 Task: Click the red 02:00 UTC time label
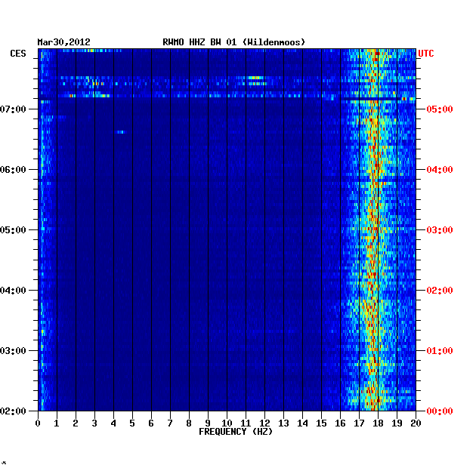pyautogui.click(x=440, y=291)
